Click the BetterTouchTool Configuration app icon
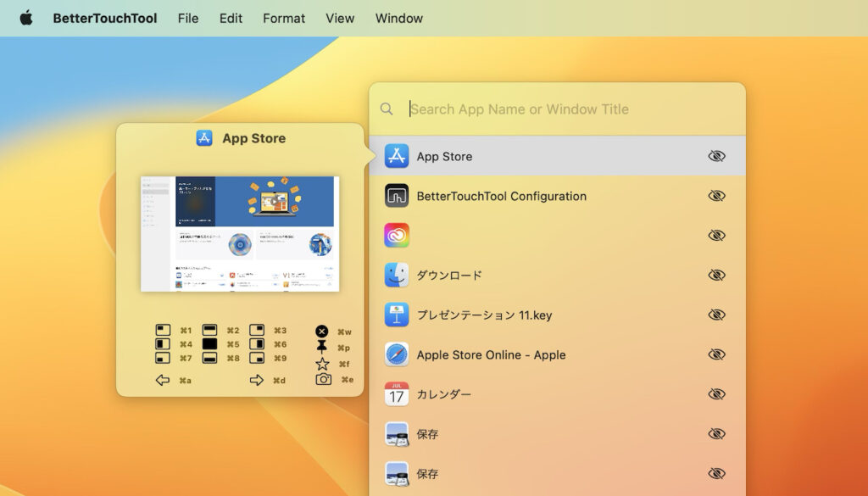This screenshot has height=496, width=868. click(395, 195)
